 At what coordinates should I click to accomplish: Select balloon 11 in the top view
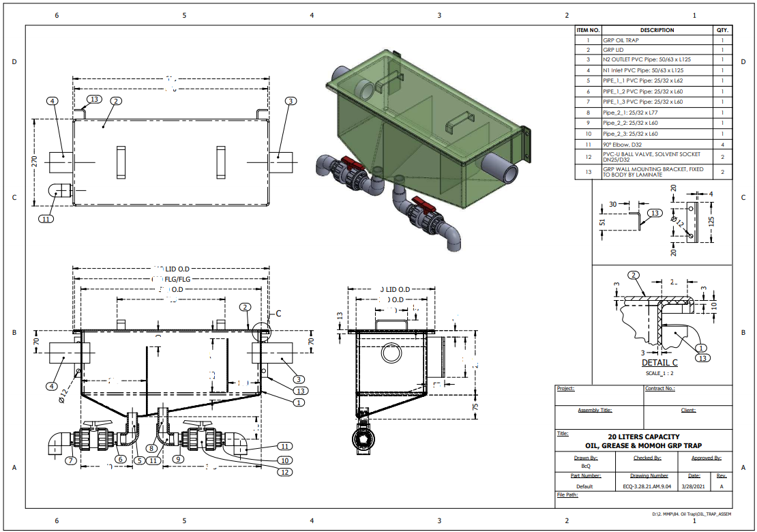[45, 219]
